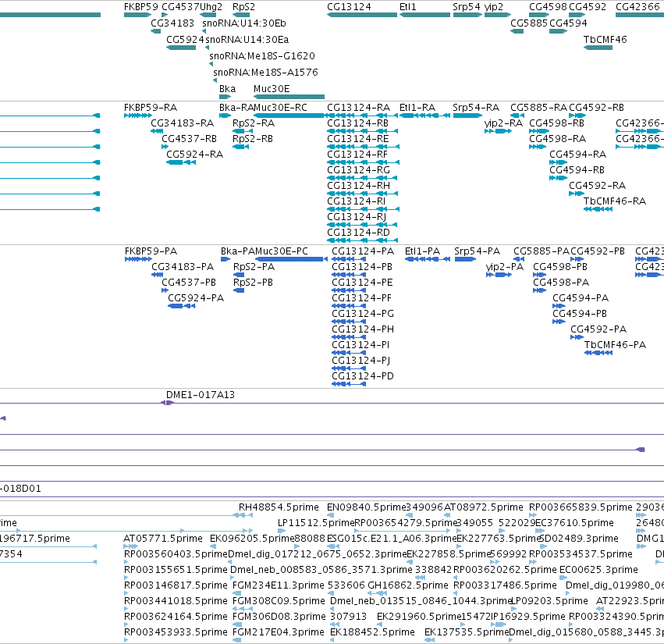The image size is (664, 644).
Task: Select the Srp54-RA transcript label
Action: pos(476,108)
